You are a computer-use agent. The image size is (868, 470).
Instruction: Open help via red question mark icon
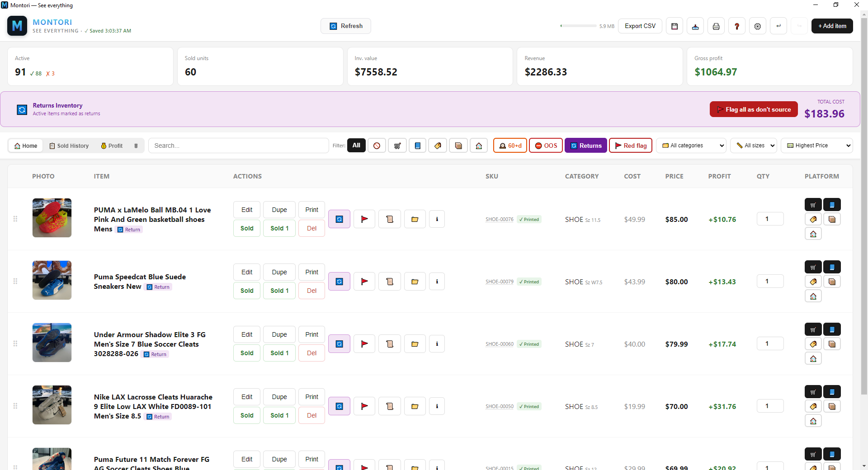tap(737, 26)
